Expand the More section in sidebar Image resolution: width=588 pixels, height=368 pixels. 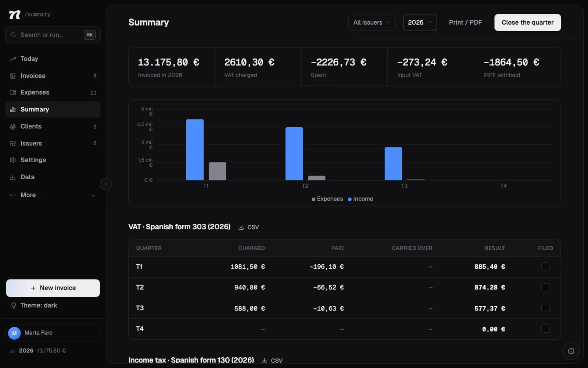coord(53,195)
